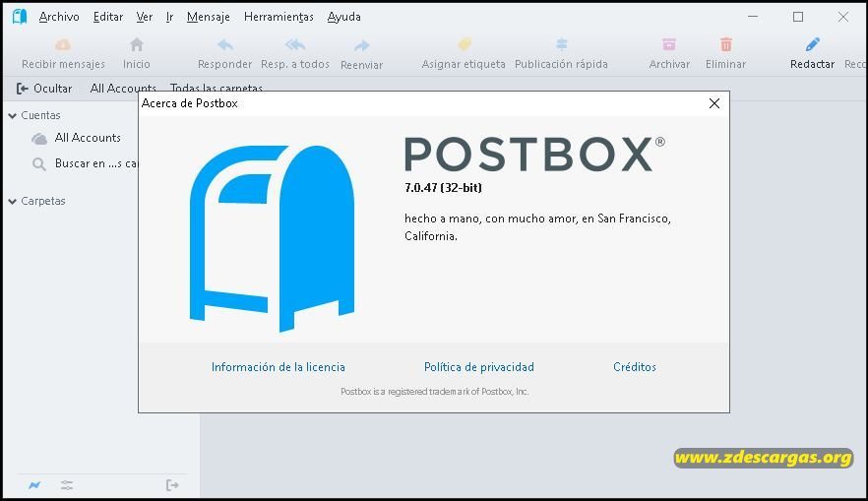Click Publicación rápida icon

pos(561,45)
